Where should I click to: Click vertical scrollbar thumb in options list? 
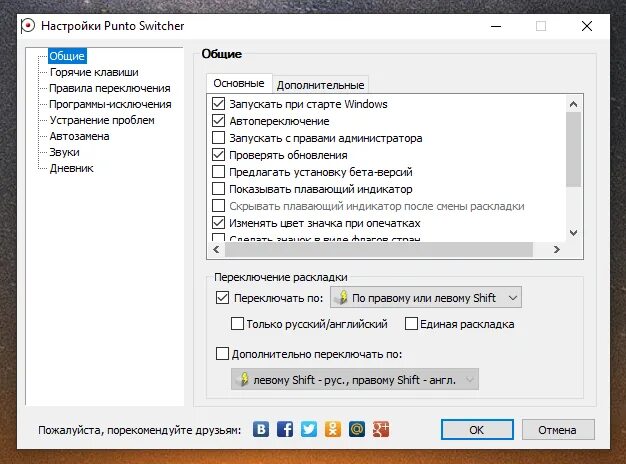point(573,149)
